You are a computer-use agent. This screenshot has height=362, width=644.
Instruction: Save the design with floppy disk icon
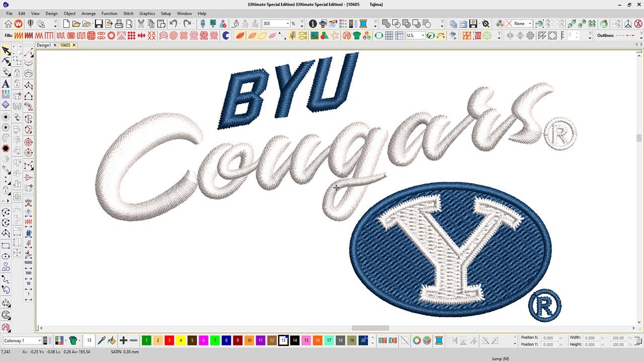coord(99,24)
